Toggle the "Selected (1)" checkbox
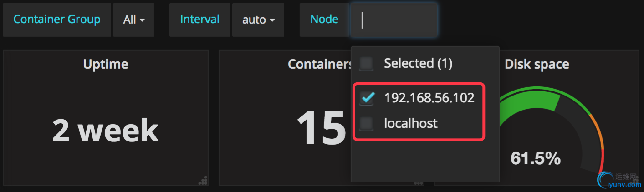Image resolution: width=644 pixels, height=192 pixels. tap(366, 64)
